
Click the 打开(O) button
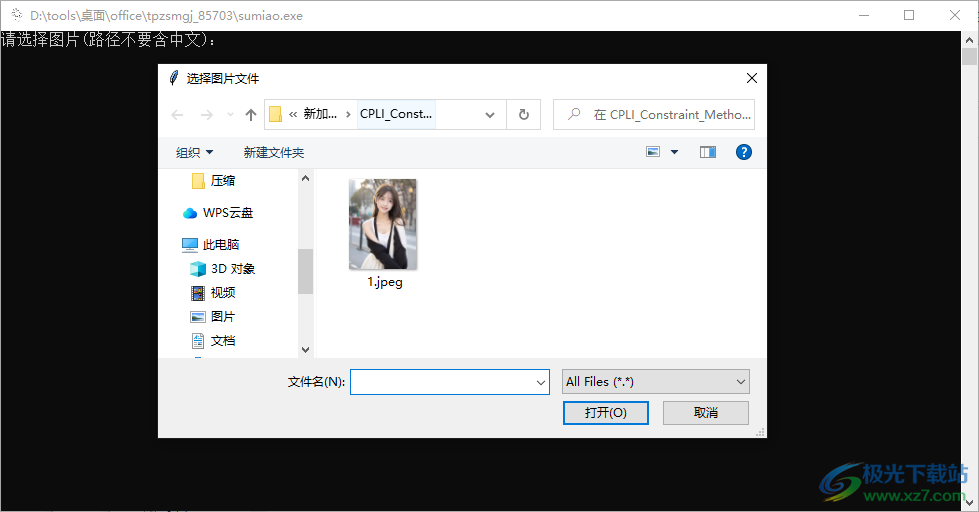point(606,413)
